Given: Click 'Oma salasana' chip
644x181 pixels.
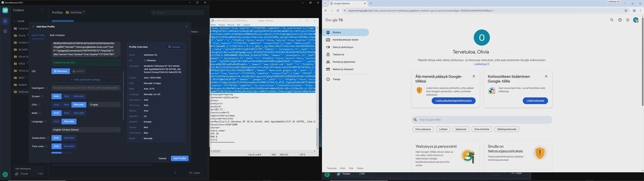Looking at the screenshot, I should click(x=423, y=129).
